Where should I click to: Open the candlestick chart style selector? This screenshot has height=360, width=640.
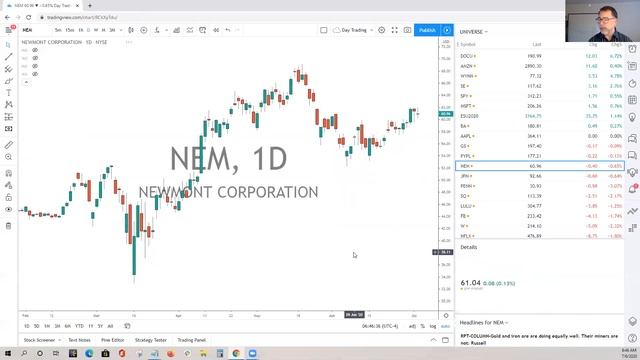pyautogui.click(x=131, y=30)
